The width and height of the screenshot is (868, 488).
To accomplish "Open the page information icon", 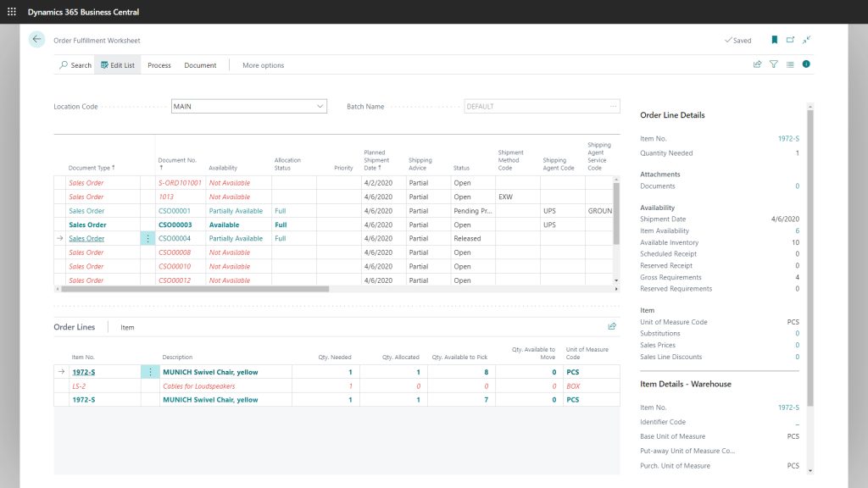I will pos(804,65).
